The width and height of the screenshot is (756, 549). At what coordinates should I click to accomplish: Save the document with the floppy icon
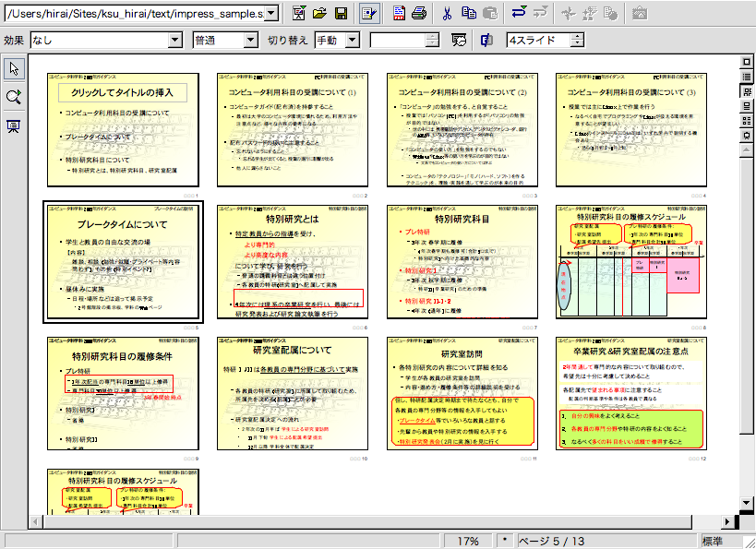point(341,13)
